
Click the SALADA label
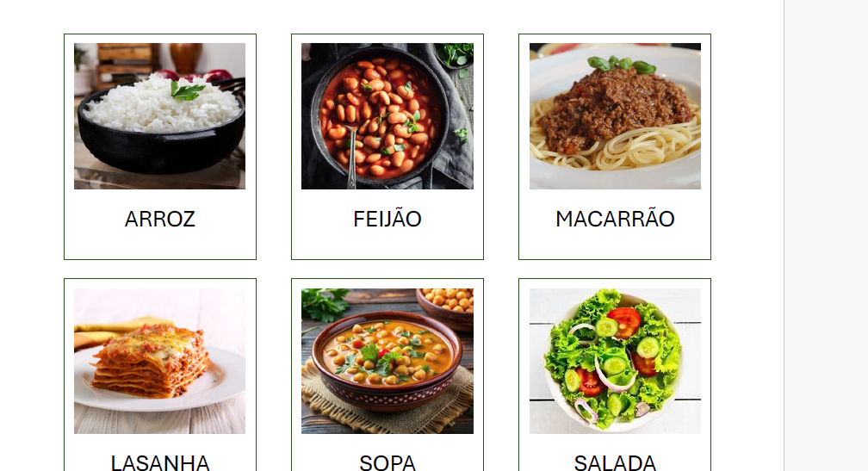point(615,462)
